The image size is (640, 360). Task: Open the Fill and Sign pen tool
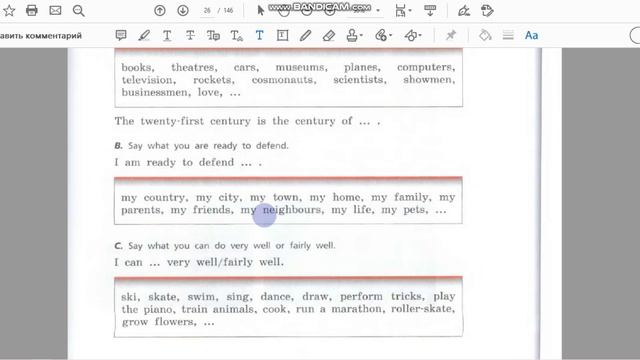click(x=464, y=11)
